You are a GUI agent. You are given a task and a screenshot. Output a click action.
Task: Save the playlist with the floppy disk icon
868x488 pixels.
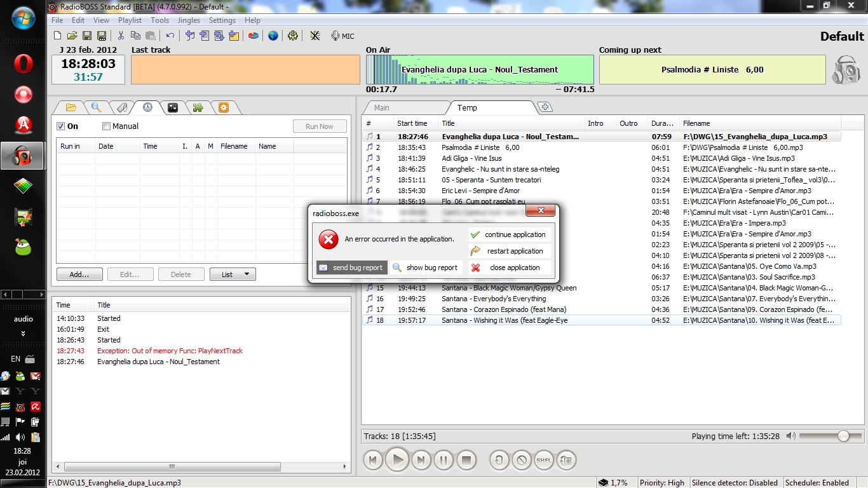coord(86,36)
